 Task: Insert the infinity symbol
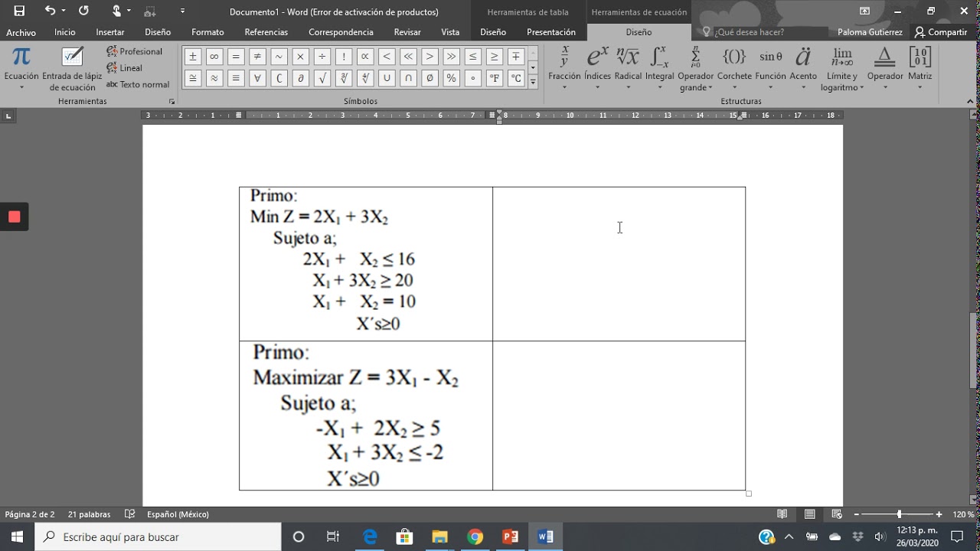click(x=214, y=57)
